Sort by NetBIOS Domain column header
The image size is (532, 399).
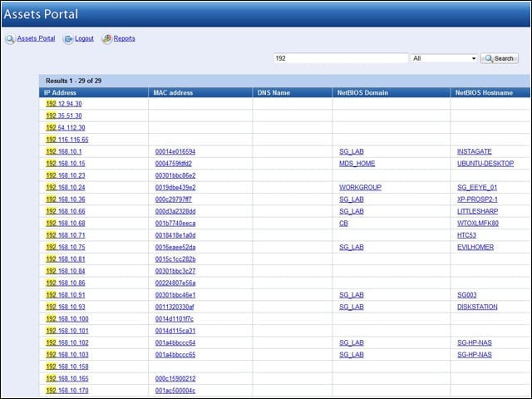392,92
